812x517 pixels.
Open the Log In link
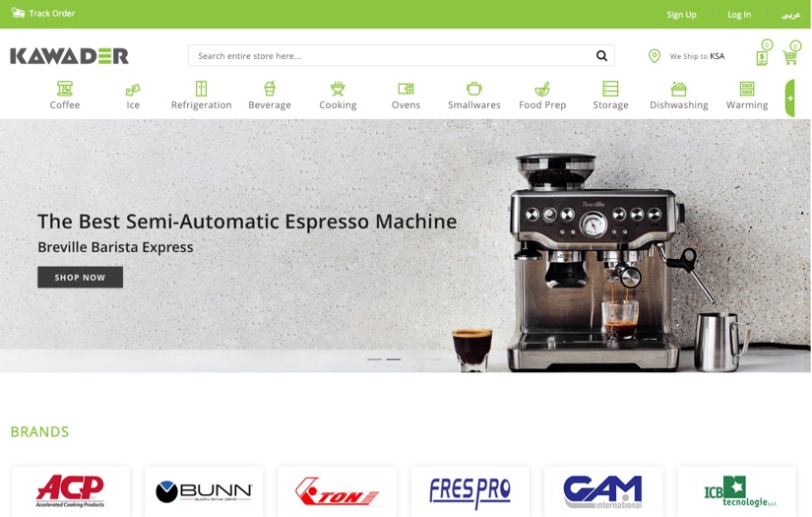click(738, 14)
